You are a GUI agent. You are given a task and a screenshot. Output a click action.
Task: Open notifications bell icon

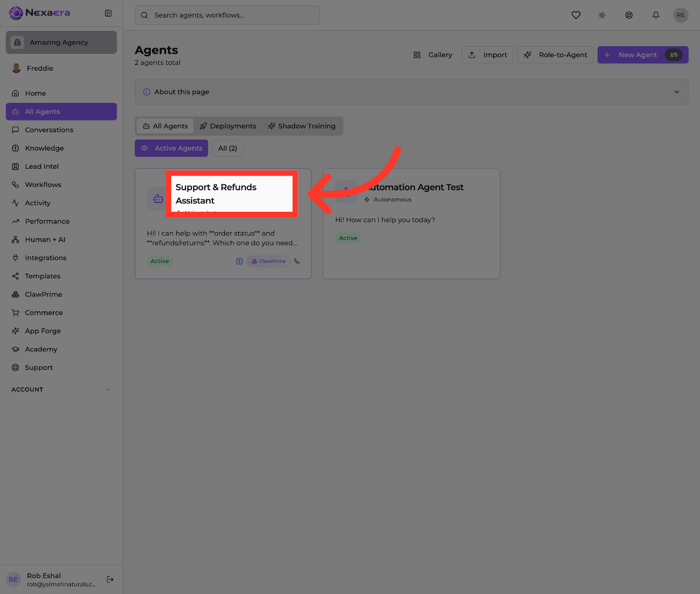655,15
